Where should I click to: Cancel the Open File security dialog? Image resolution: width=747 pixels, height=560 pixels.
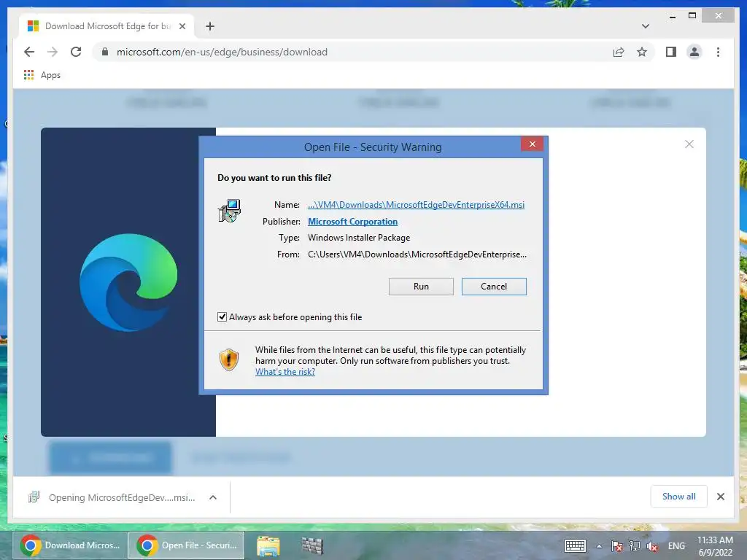pos(494,286)
